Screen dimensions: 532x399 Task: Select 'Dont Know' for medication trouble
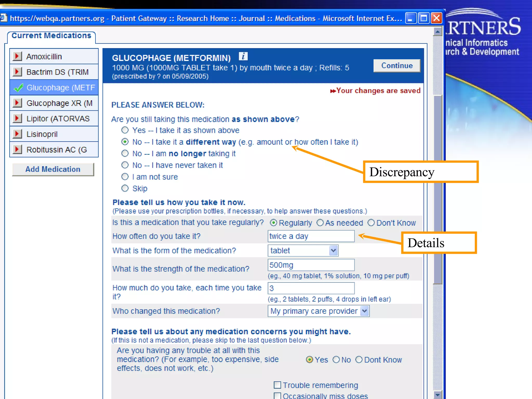point(359,360)
